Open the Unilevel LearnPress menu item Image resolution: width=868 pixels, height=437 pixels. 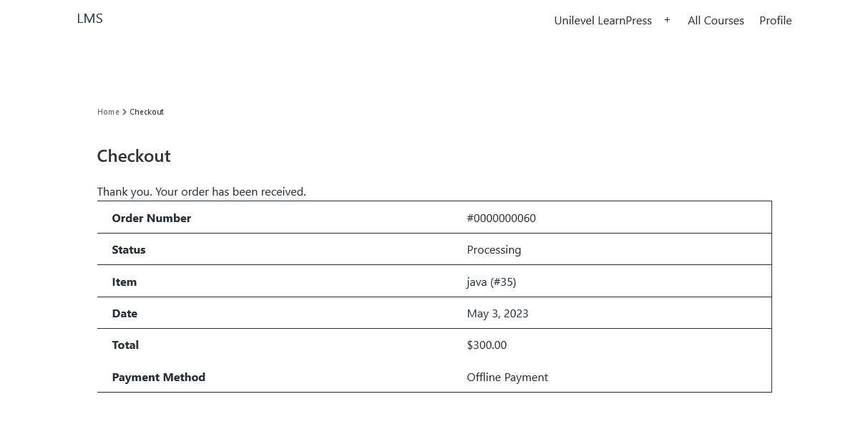click(603, 21)
